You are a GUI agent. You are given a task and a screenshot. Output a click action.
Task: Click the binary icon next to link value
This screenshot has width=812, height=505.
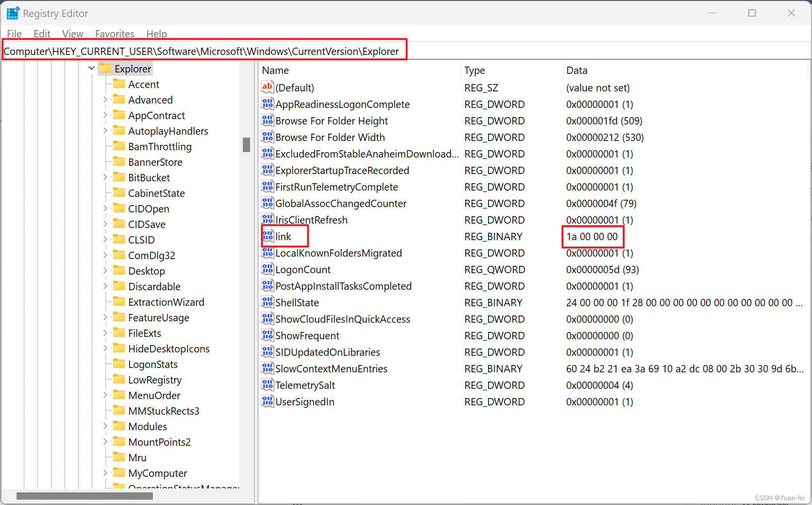pos(268,236)
